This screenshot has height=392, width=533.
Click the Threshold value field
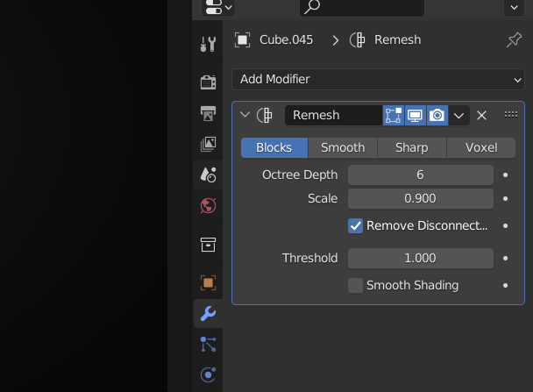[421, 259]
